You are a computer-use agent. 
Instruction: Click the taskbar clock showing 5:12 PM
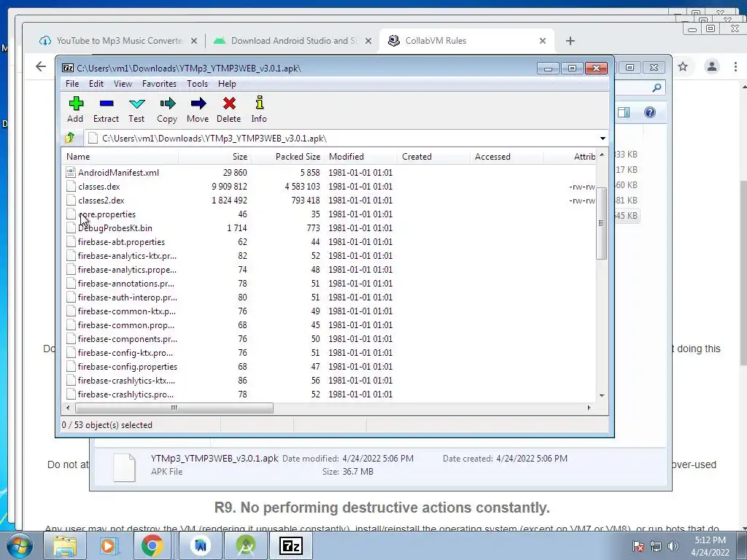(711, 546)
